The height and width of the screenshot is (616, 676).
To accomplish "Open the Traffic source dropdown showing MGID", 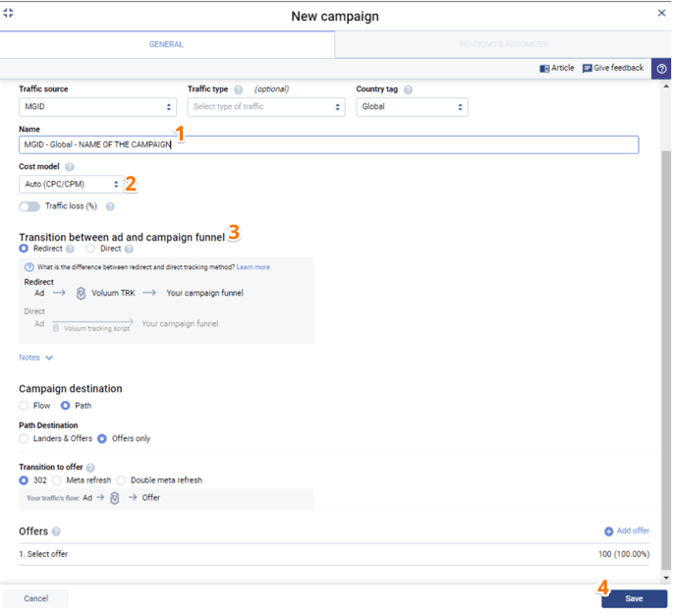I will click(97, 107).
